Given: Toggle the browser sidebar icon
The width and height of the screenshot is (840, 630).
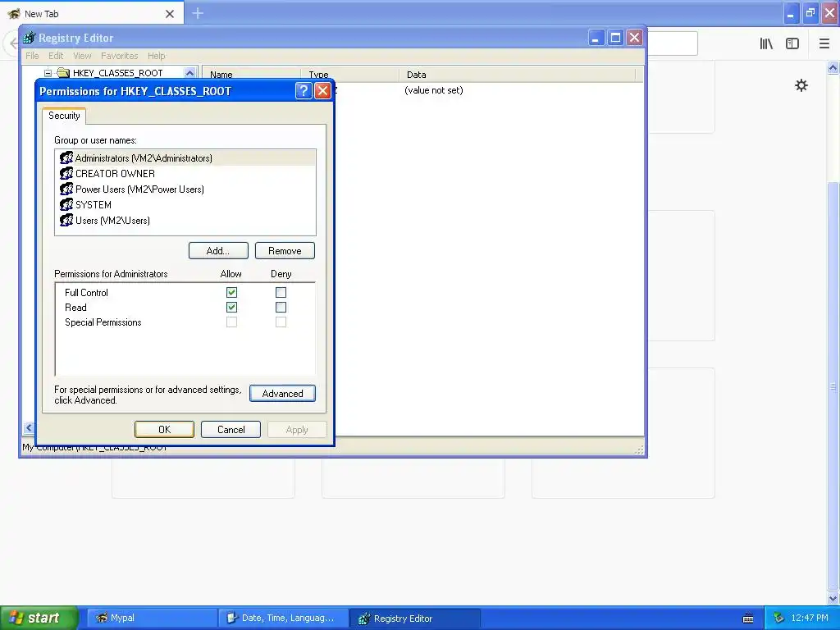Looking at the screenshot, I should coord(792,44).
